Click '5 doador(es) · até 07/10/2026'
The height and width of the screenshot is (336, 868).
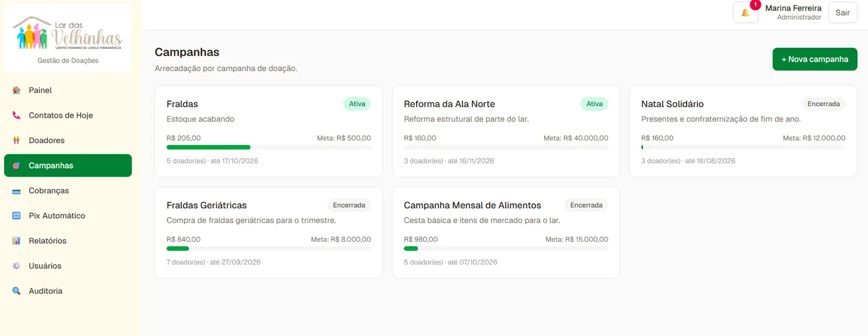coord(451,262)
